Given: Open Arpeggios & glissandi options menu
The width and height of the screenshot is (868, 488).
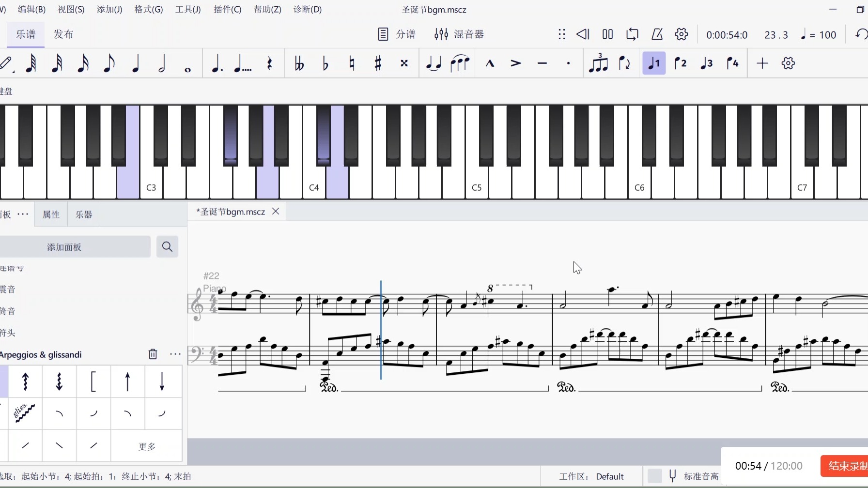Looking at the screenshot, I should pyautogui.click(x=175, y=354).
